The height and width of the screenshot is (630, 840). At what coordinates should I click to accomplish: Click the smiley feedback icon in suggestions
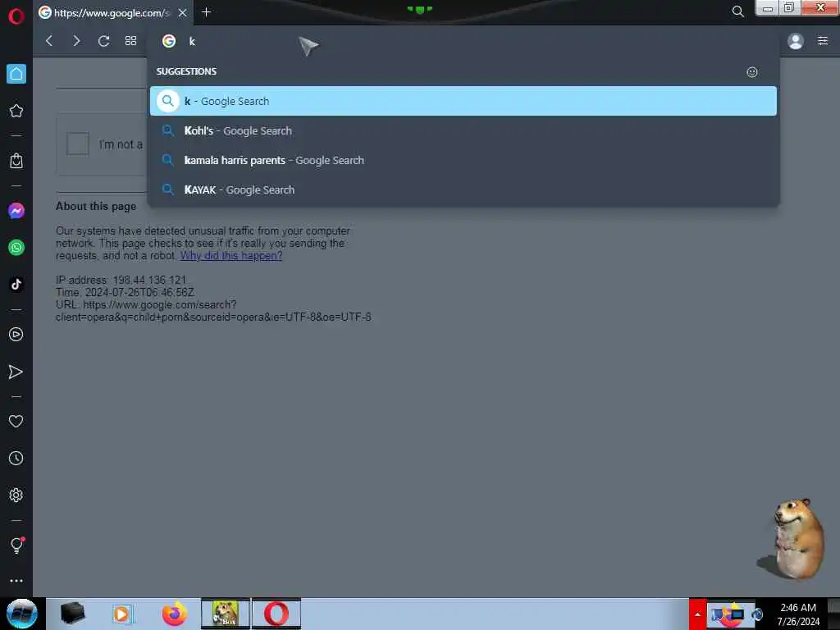click(752, 72)
